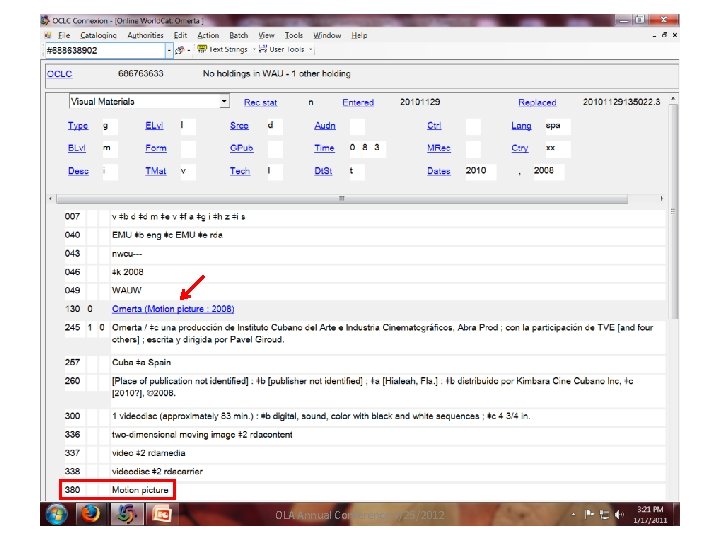Screen dimensions: 720x540
Task: Click the 336 'two-dimensional moving image' field
Action: [202, 434]
